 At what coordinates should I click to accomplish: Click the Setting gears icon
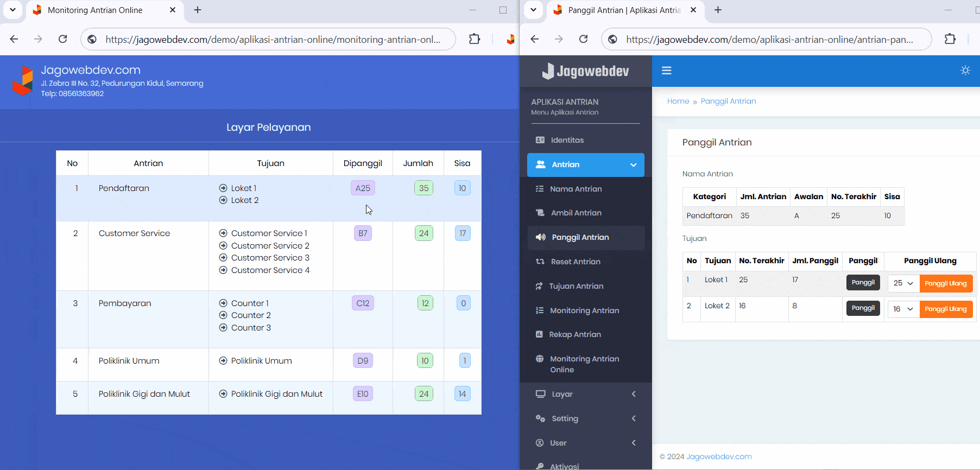pyautogui.click(x=541, y=418)
